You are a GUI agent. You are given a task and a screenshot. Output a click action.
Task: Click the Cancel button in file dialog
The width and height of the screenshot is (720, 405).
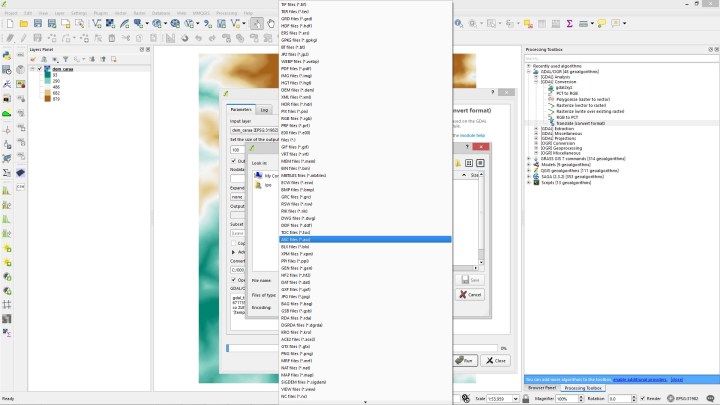(x=471, y=295)
